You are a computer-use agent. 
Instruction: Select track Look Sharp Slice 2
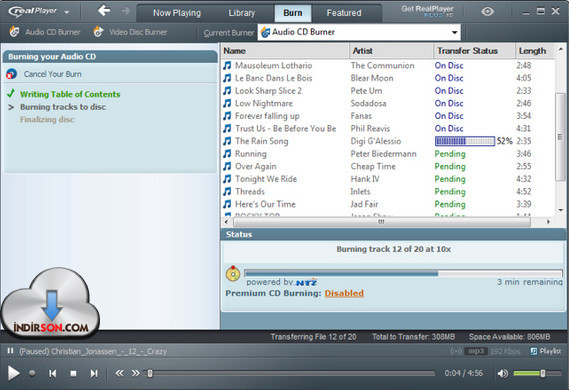tap(268, 91)
